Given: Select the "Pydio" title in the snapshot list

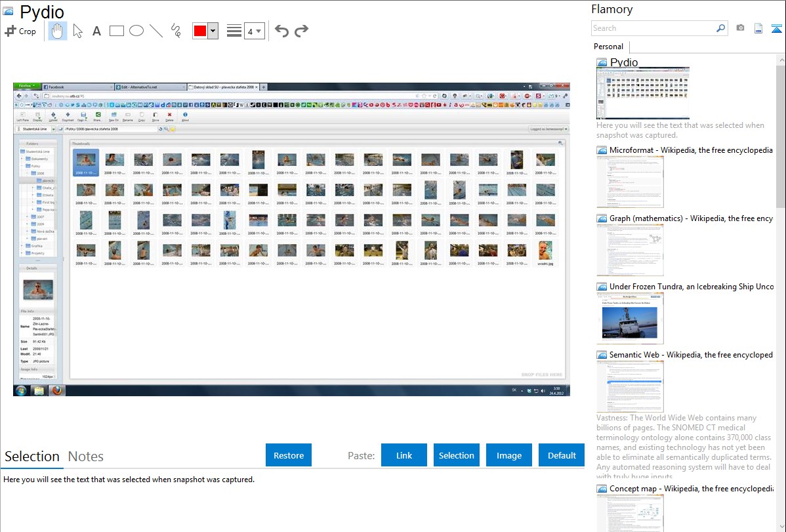Looking at the screenshot, I should click(x=624, y=62).
